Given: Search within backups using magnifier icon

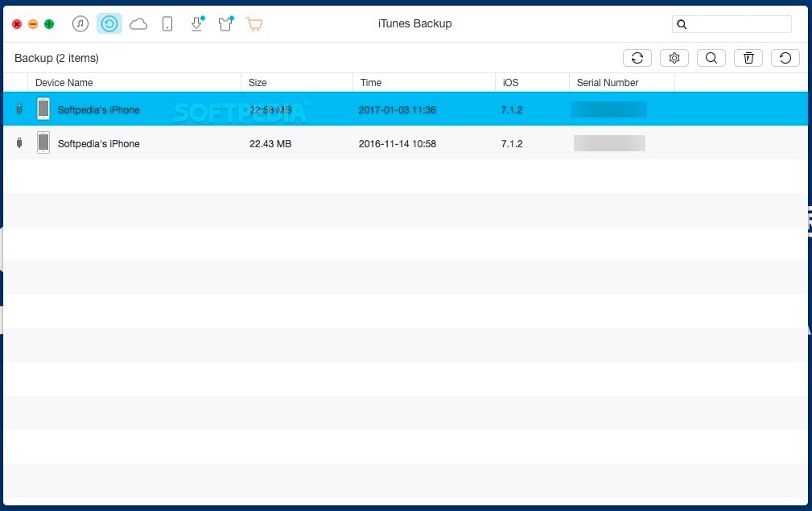Looking at the screenshot, I should [711, 57].
